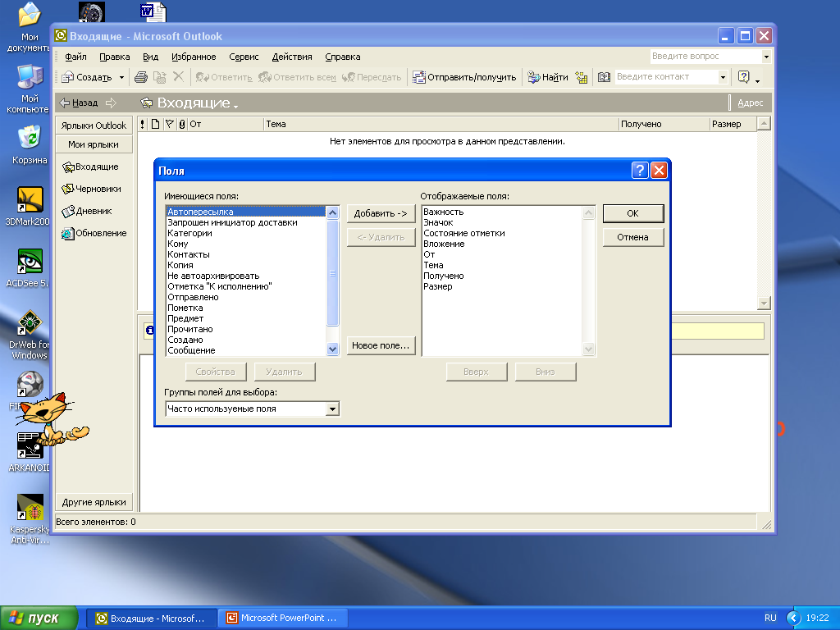The height and width of the screenshot is (630, 840).
Task: Expand the Создать dropdown arrow
Action: 121,78
